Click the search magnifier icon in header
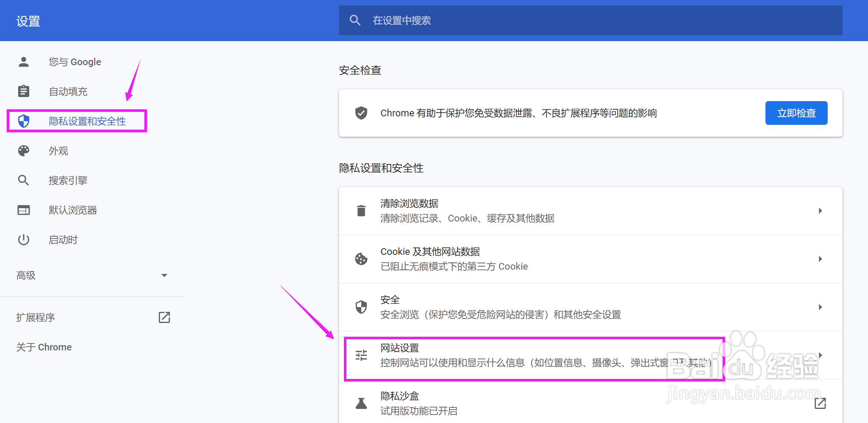The width and height of the screenshot is (868, 423). [x=355, y=20]
